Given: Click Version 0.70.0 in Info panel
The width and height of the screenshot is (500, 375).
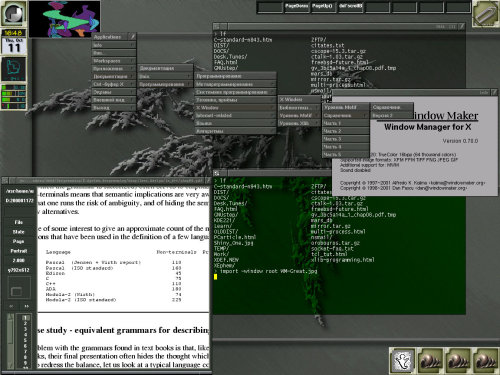Looking at the screenshot, I should tap(460, 141).
